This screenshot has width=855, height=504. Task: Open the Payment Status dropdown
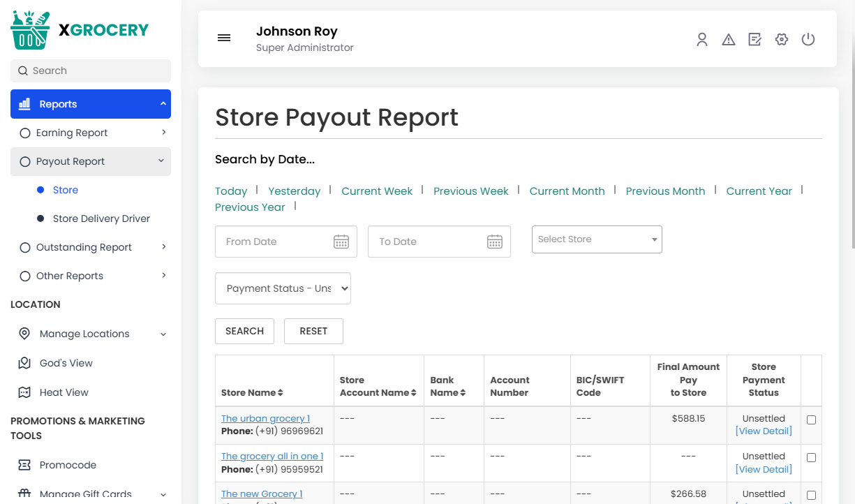283,288
